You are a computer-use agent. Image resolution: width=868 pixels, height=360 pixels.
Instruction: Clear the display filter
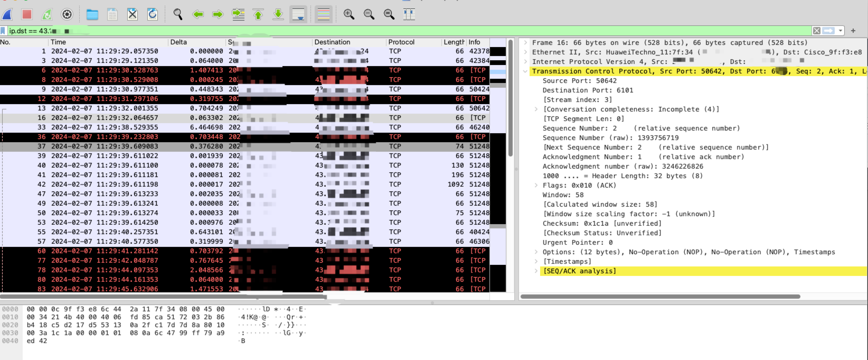point(817,31)
